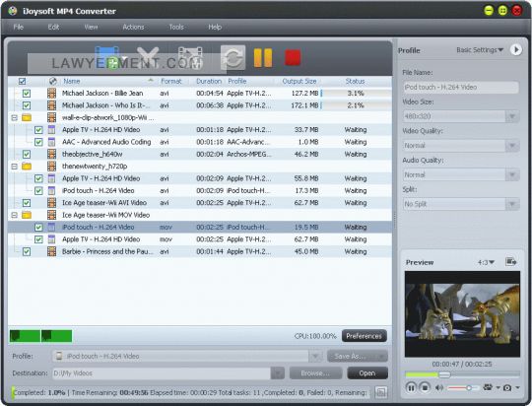Click the Preferences button
532x406 pixels.
click(365, 336)
